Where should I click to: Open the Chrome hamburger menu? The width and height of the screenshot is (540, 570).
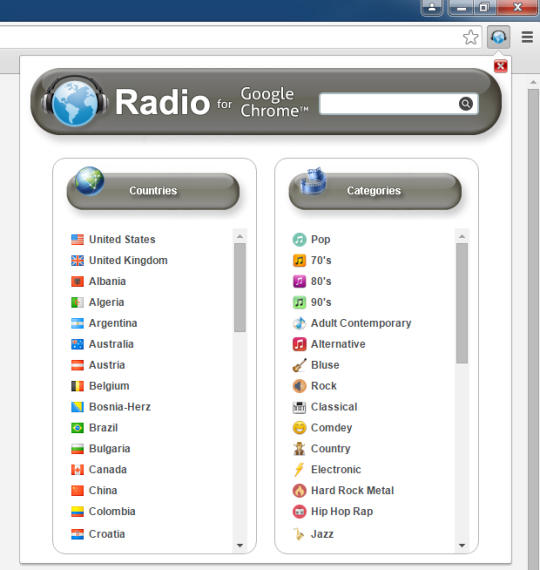pos(527,37)
